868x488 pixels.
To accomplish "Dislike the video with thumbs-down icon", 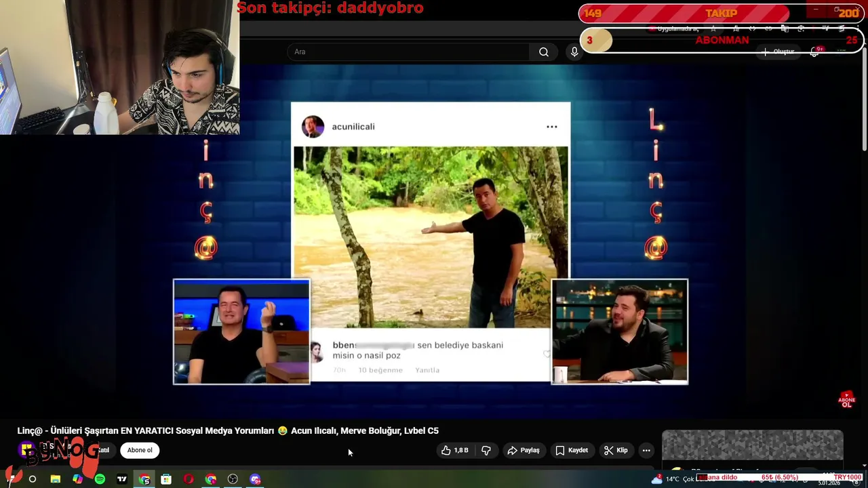I will [x=486, y=450].
